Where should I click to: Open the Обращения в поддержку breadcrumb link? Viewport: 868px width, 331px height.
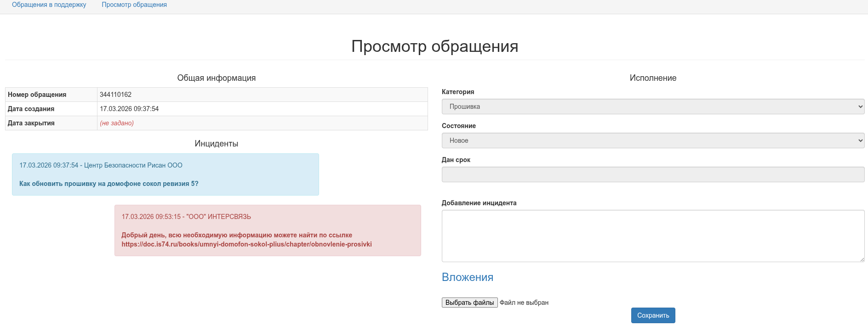pyautogui.click(x=49, y=5)
